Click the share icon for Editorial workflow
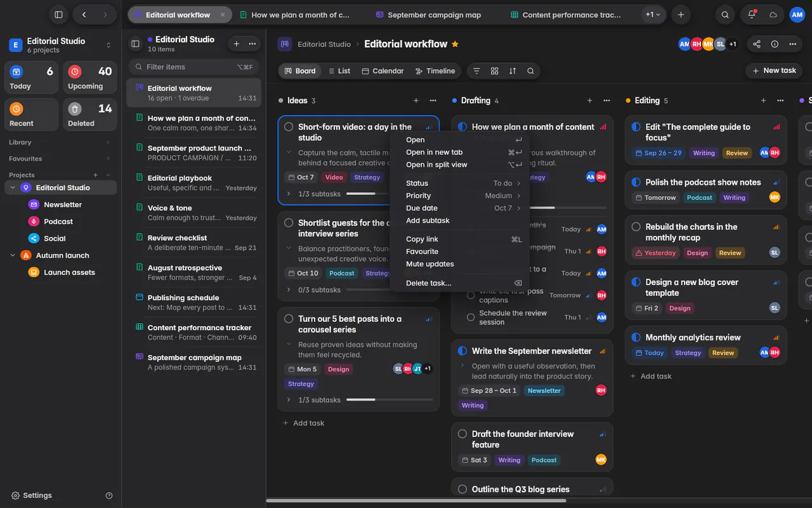The width and height of the screenshot is (812, 508). click(756, 44)
